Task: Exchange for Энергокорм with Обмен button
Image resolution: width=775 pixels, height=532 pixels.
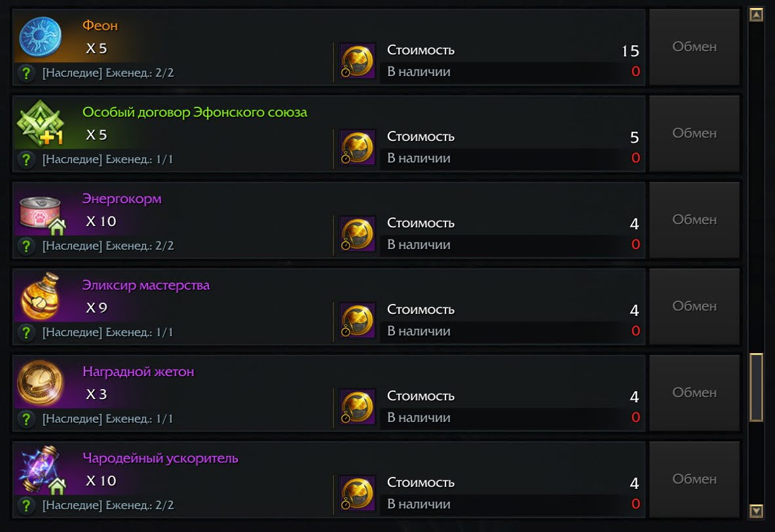Action: click(694, 219)
